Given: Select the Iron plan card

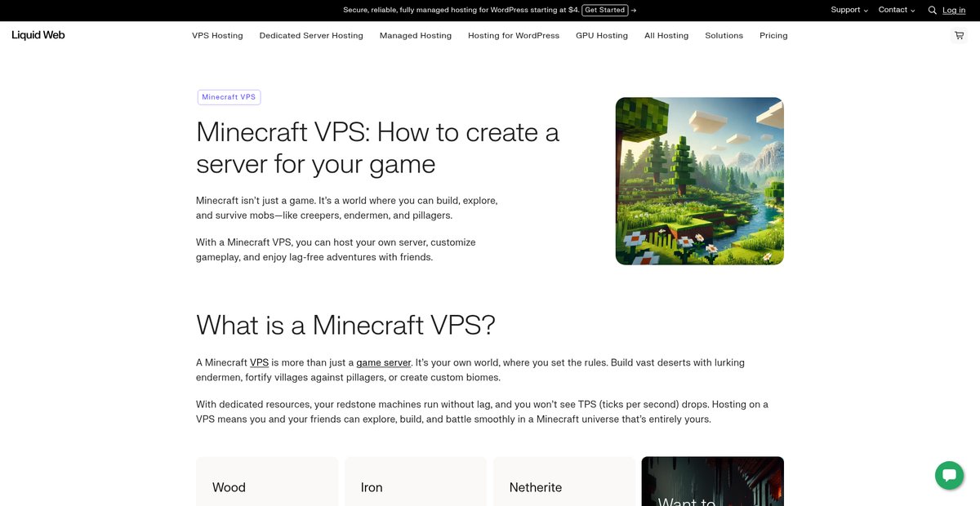Looking at the screenshot, I should 416,482.
